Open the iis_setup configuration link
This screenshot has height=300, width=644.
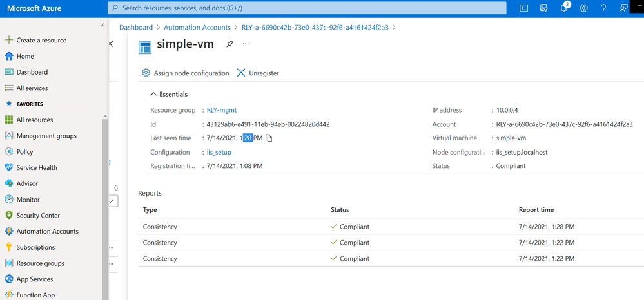coord(219,153)
